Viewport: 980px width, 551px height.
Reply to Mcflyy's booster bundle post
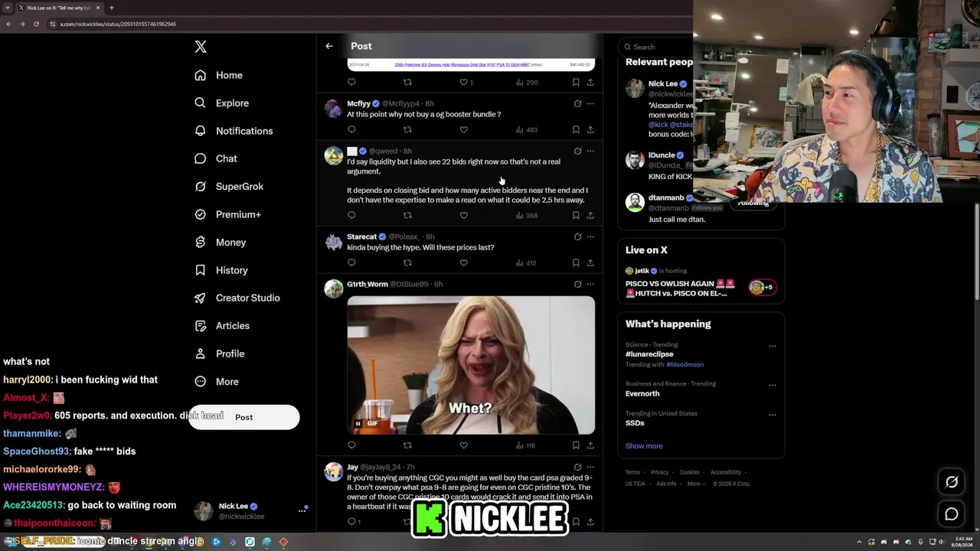(351, 130)
